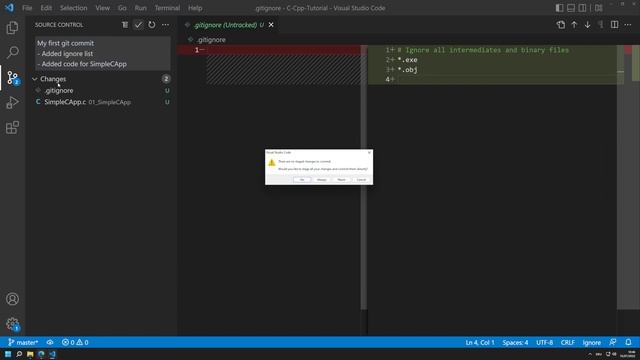The image size is (640, 360).
Task: Open the Terminal menu
Action: click(167, 8)
